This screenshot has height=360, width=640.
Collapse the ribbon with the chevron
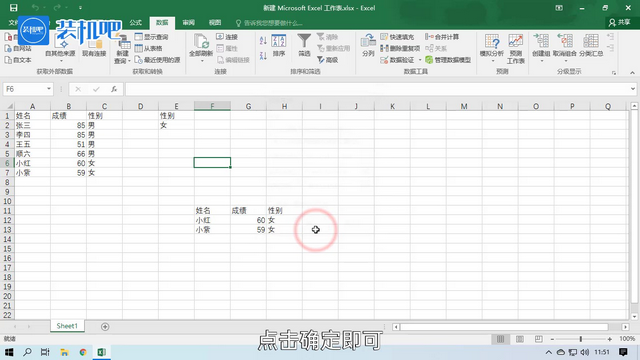click(632, 73)
